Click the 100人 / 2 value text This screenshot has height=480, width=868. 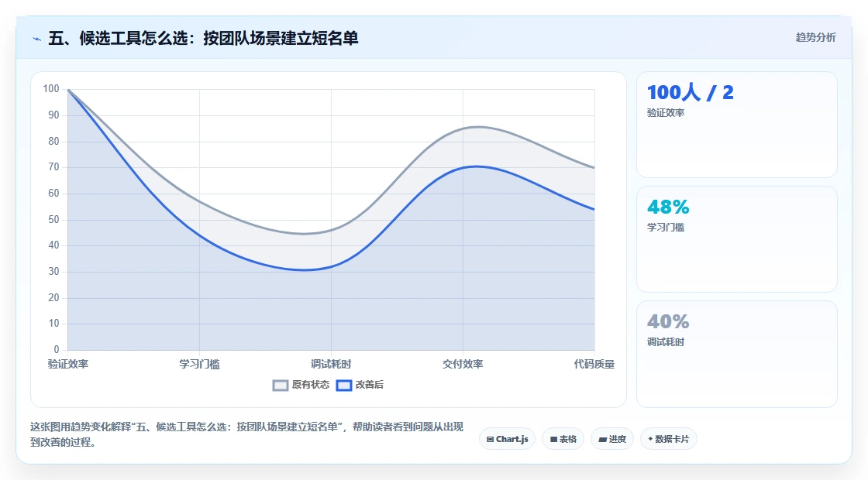pyautogui.click(x=691, y=92)
